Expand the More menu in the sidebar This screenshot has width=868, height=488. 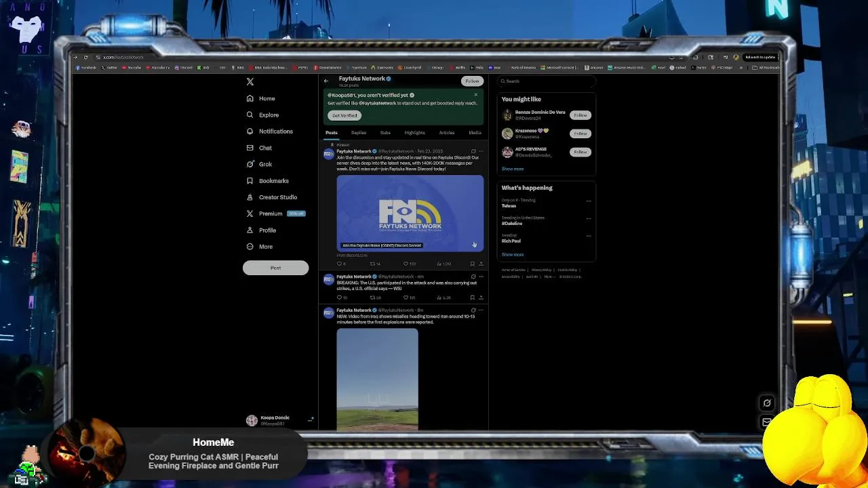pyautogui.click(x=260, y=247)
